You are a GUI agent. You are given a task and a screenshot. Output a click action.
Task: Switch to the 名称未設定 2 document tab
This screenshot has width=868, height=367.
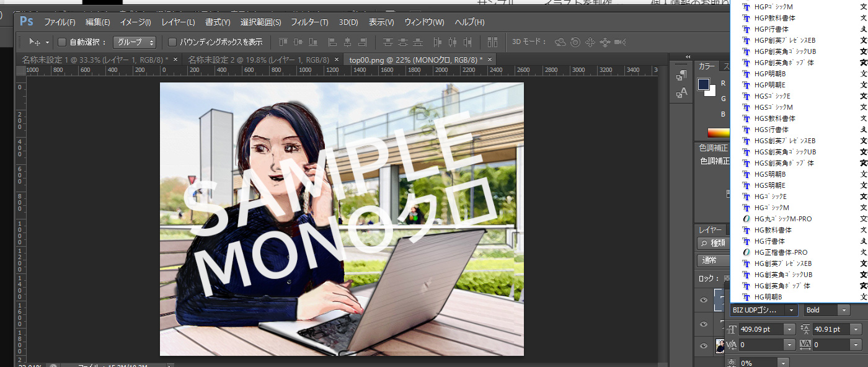[x=259, y=60]
